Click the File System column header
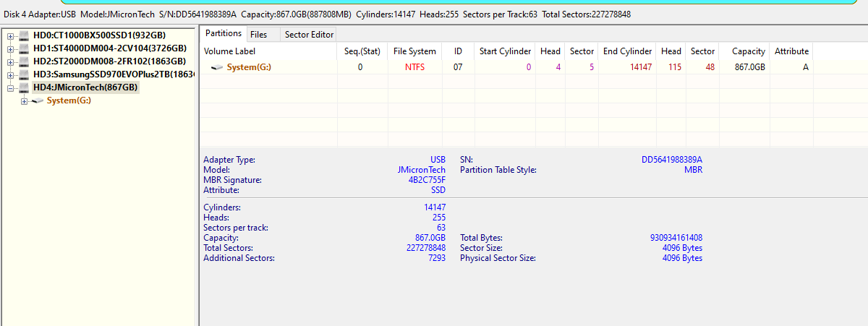Viewport: 868px width, 326px height. tap(414, 51)
